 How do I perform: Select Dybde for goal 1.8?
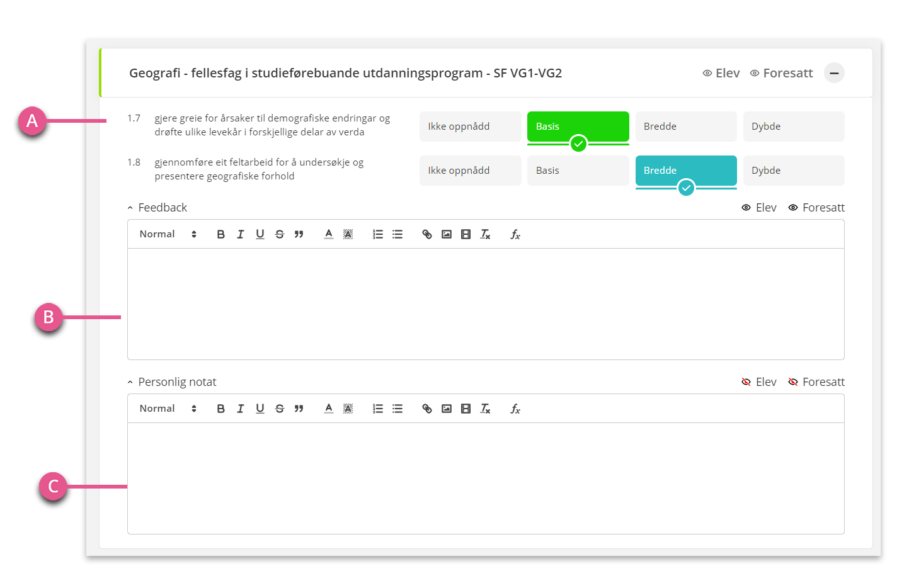[x=794, y=171]
